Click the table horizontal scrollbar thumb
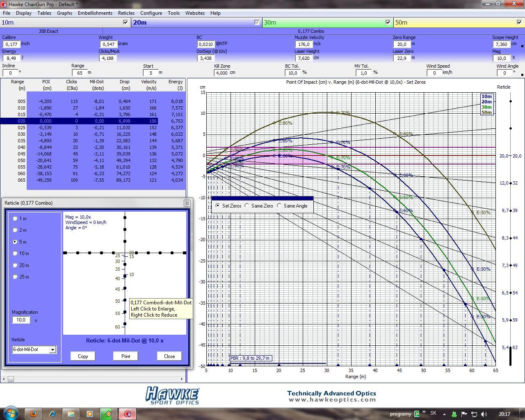This screenshot has height=420, width=525. pyautogui.click(x=11, y=379)
